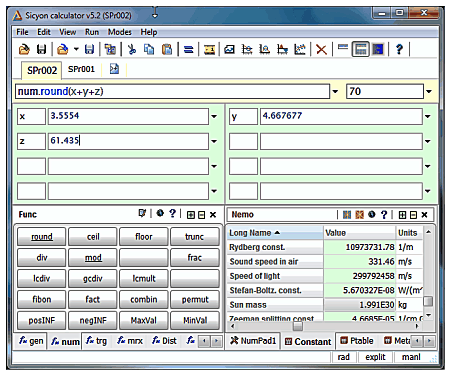Toggle the selected panel layout icon

[361, 50]
